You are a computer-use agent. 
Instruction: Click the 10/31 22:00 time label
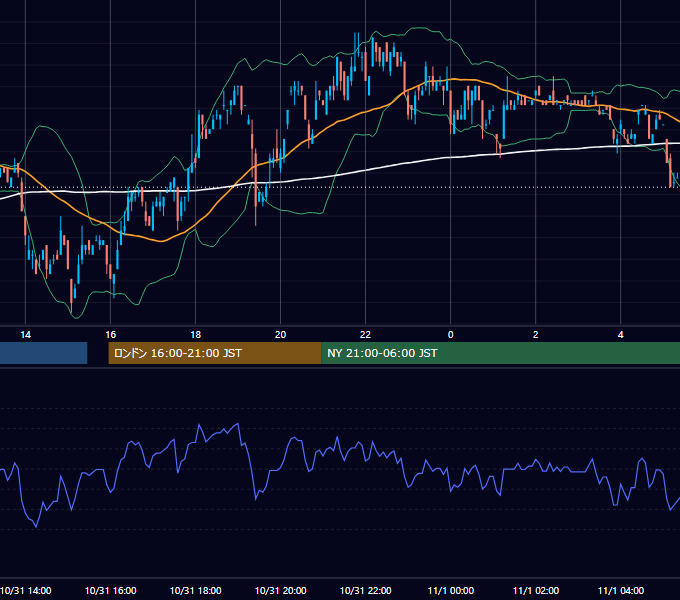click(x=366, y=590)
